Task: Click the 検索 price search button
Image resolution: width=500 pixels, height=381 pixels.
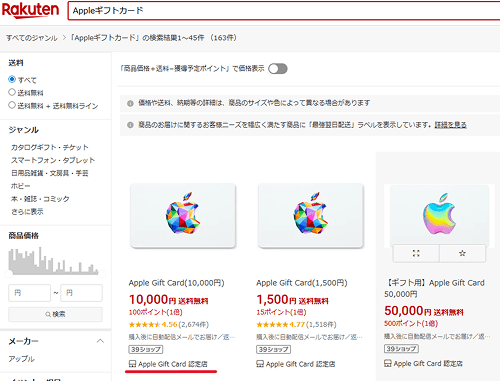Action: (55, 314)
